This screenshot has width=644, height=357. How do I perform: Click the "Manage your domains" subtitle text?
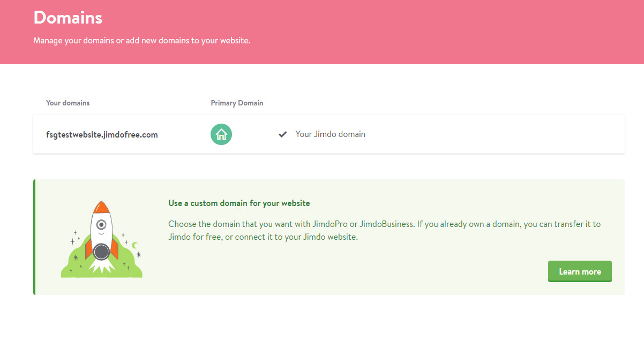pyautogui.click(x=141, y=41)
